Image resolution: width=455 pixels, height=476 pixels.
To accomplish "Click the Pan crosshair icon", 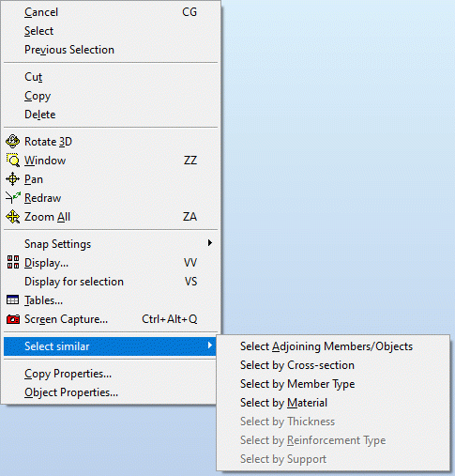I will click(x=13, y=179).
